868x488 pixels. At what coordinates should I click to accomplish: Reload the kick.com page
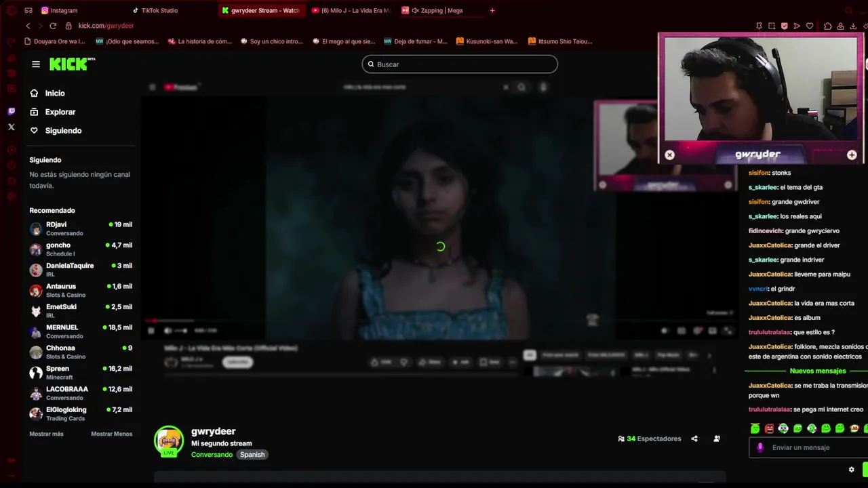pyautogui.click(x=53, y=26)
